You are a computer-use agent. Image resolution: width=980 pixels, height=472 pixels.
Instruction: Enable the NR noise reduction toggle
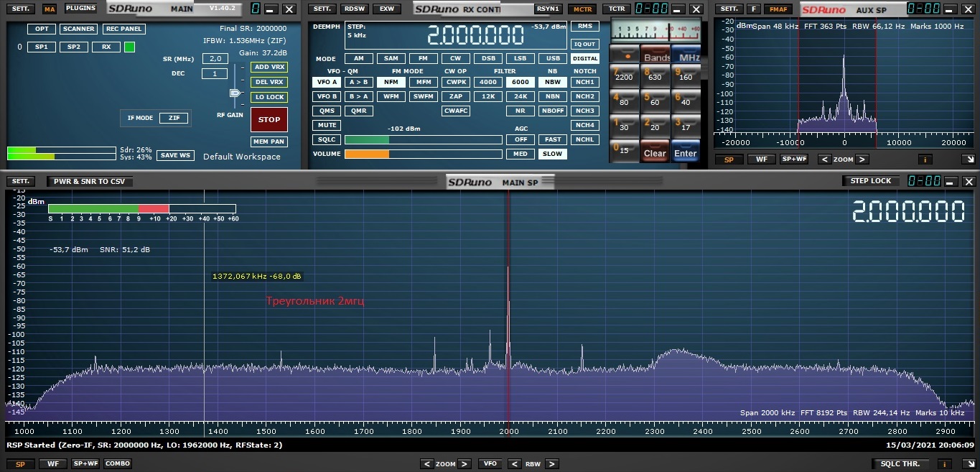pos(521,111)
